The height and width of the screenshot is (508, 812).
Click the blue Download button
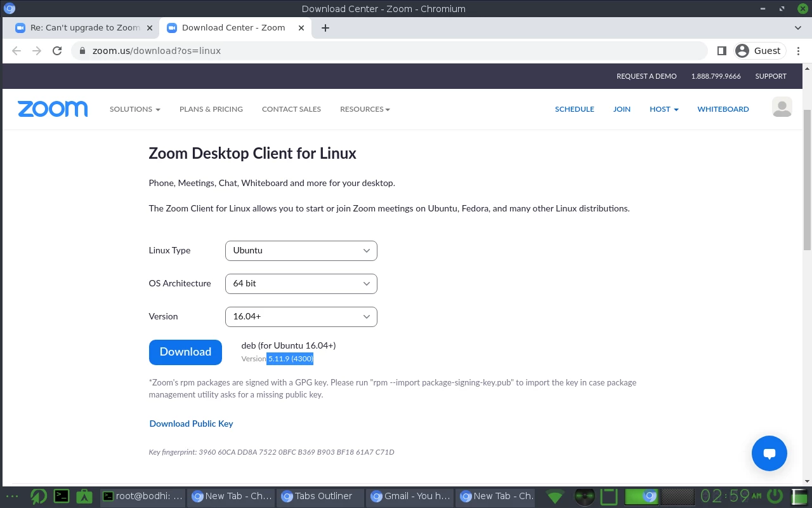pos(185,352)
